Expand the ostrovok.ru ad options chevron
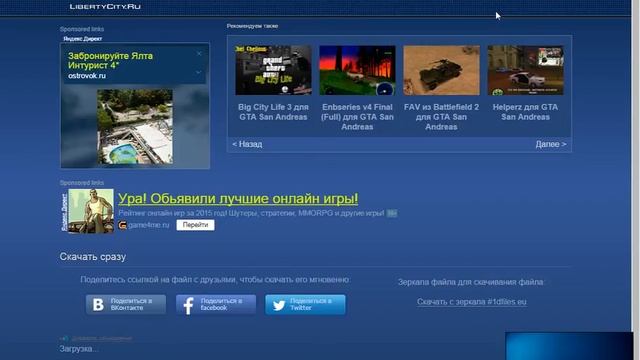The height and width of the screenshot is (360, 640). tap(198, 72)
